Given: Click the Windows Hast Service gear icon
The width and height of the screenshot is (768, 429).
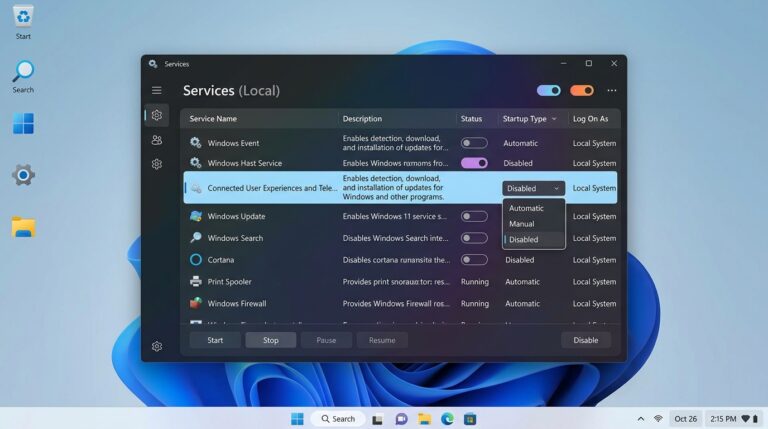Looking at the screenshot, I should [195, 163].
